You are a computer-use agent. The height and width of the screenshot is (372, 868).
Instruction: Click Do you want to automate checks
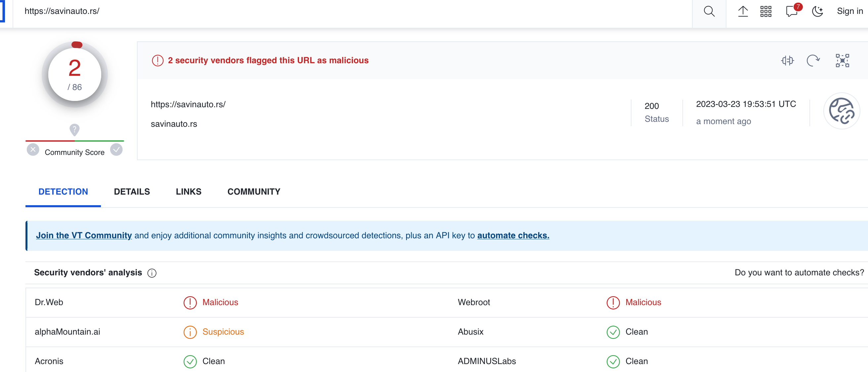(799, 272)
